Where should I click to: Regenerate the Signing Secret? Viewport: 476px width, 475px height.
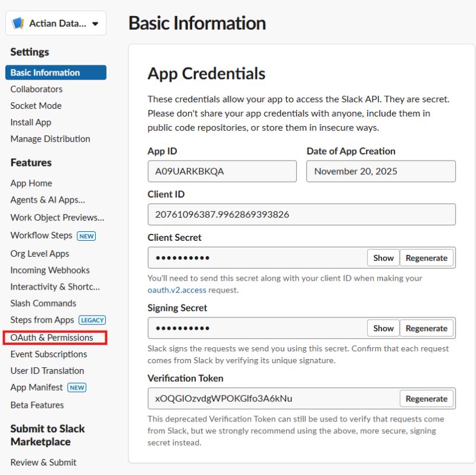point(427,328)
